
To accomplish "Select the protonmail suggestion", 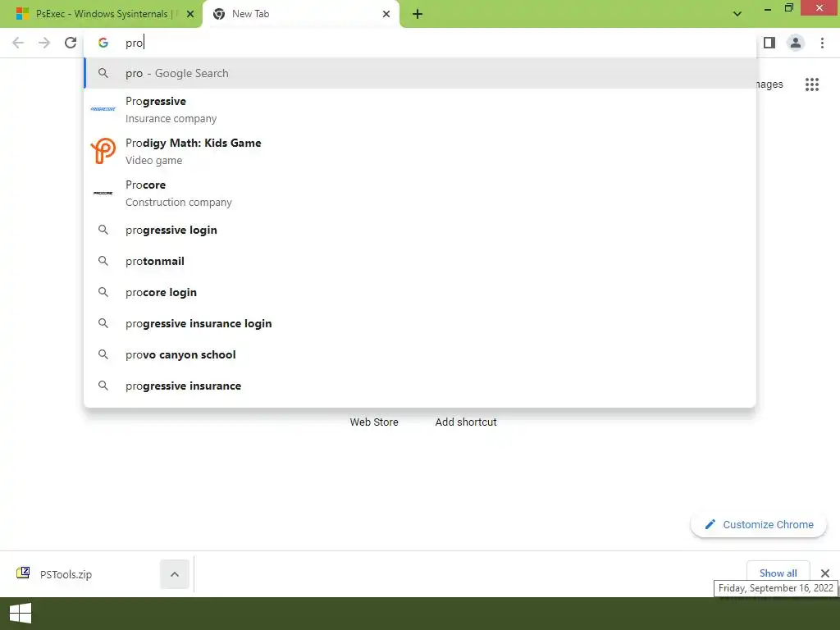I will tap(420, 261).
